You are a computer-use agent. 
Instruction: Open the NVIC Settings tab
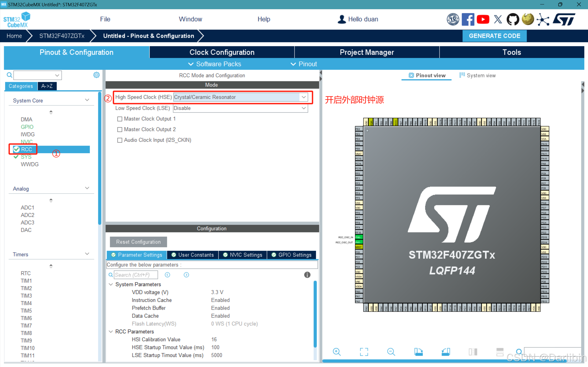click(x=242, y=255)
